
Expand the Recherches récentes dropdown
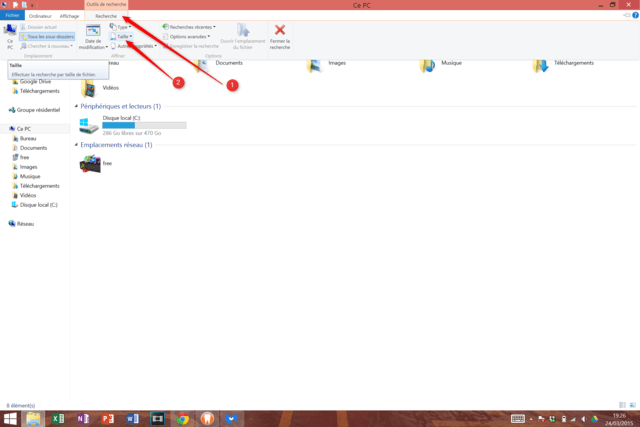191,27
